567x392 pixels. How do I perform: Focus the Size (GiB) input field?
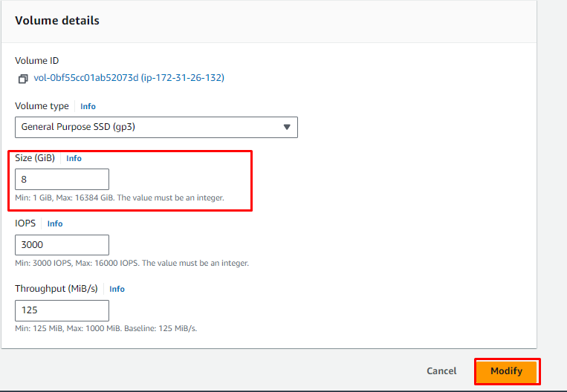(x=62, y=179)
